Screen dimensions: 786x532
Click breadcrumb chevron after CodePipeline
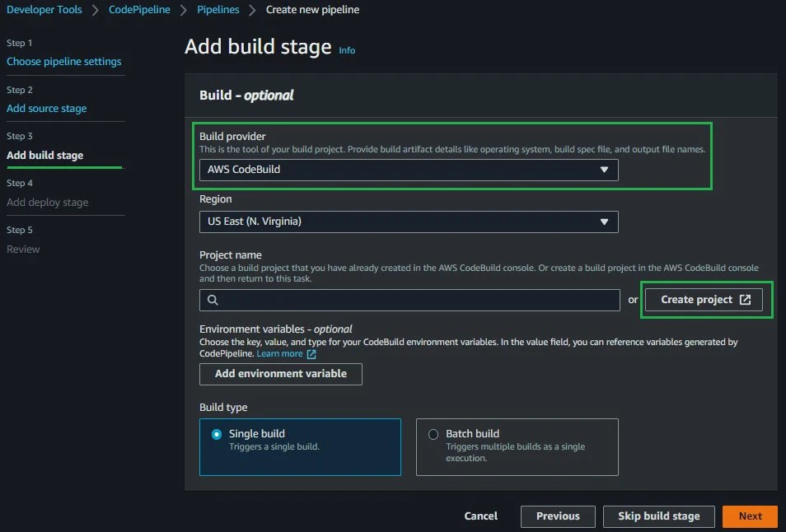[x=184, y=10]
